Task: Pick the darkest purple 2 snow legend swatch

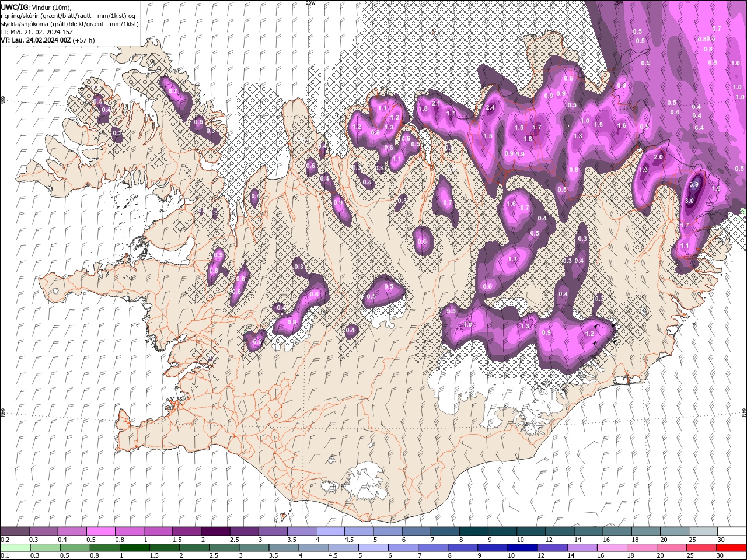Action: tap(215, 531)
